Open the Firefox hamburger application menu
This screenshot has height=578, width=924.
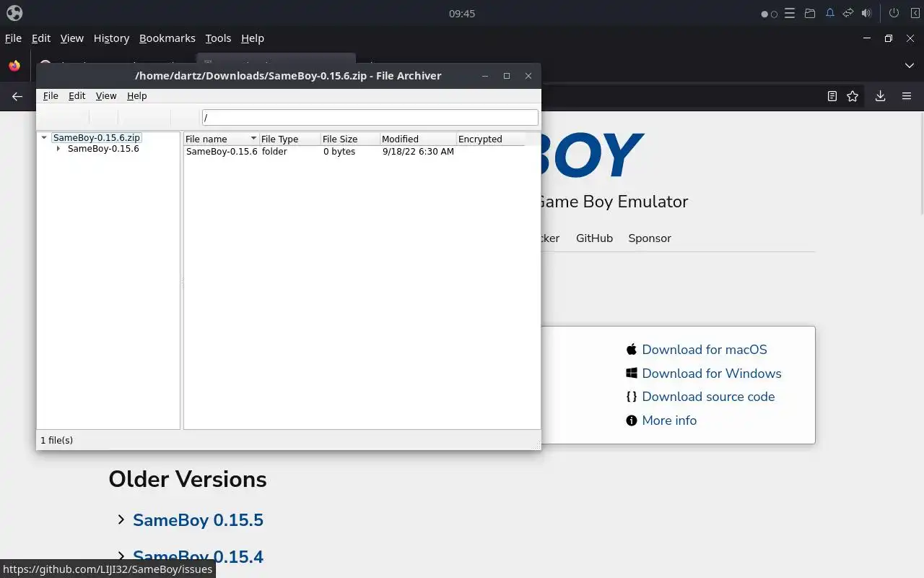(907, 96)
